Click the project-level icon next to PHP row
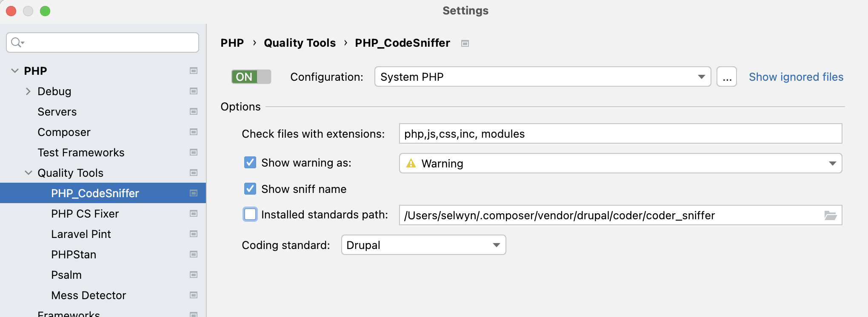Screen dimensions: 868x317 (194, 71)
